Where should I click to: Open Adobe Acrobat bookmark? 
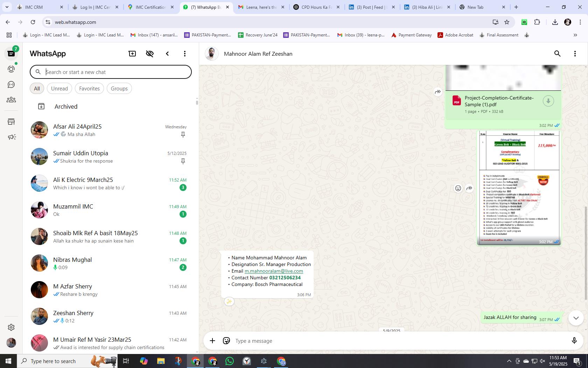pyautogui.click(x=455, y=35)
